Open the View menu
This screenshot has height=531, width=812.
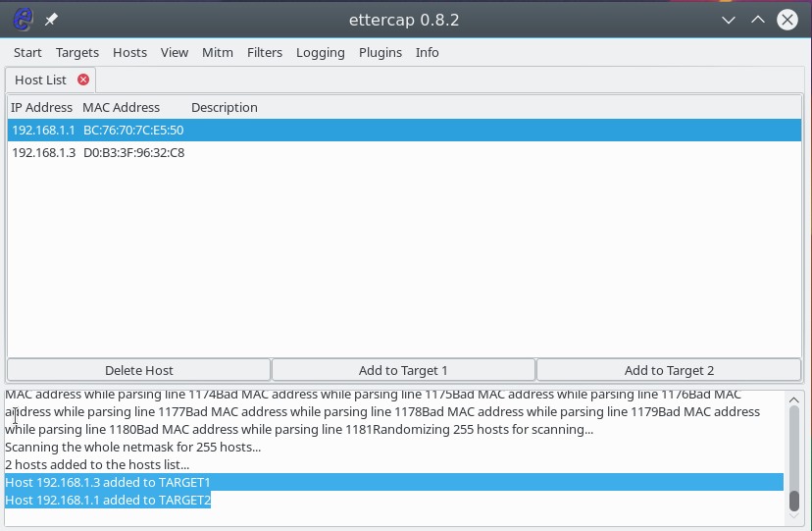click(x=175, y=52)
